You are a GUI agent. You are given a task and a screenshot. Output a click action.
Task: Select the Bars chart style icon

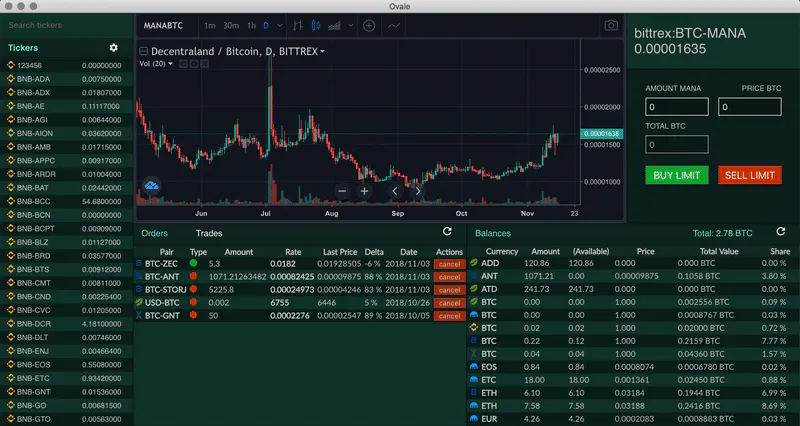pyautogui.click(x=298, y=26)
